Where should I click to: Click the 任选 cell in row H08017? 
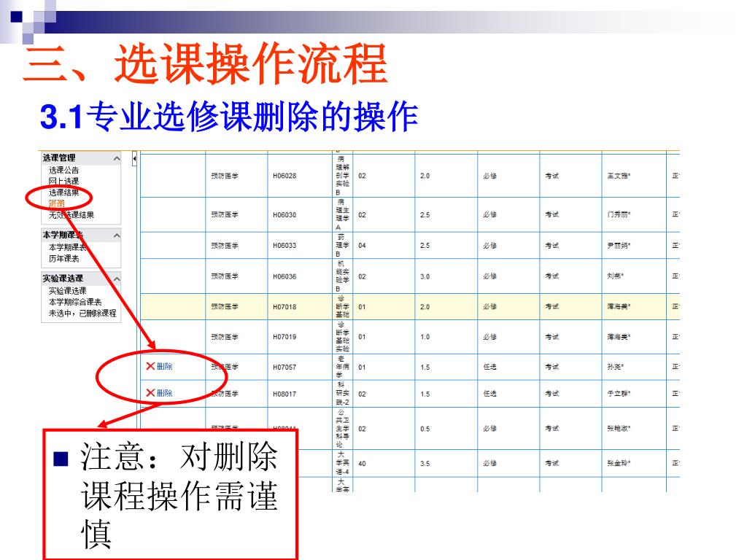pos(489,394)
